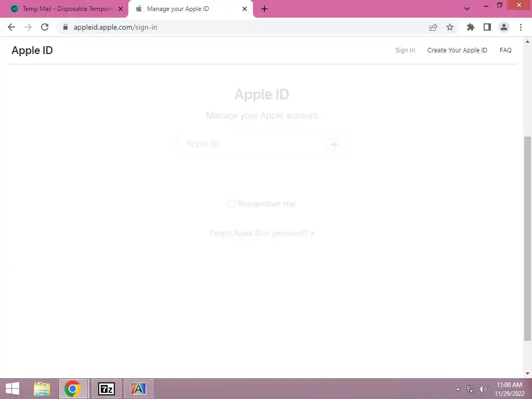Show hidden tray icons arrow
Screen dimensions: 532x399
[458, 389]
